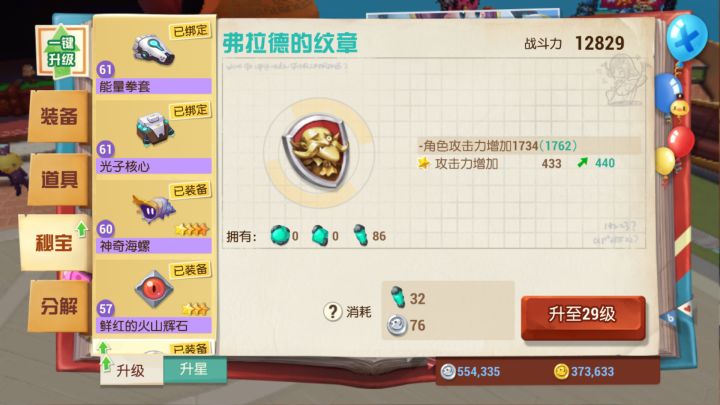This screenshot has height=405, width=720.
Task: Pick the 鲜红的火山辉石 red gem icon
Action: point(154,289)
